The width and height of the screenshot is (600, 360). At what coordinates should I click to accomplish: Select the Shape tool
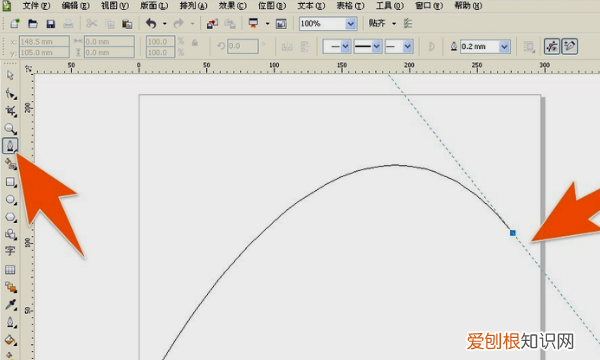[10, 93]
